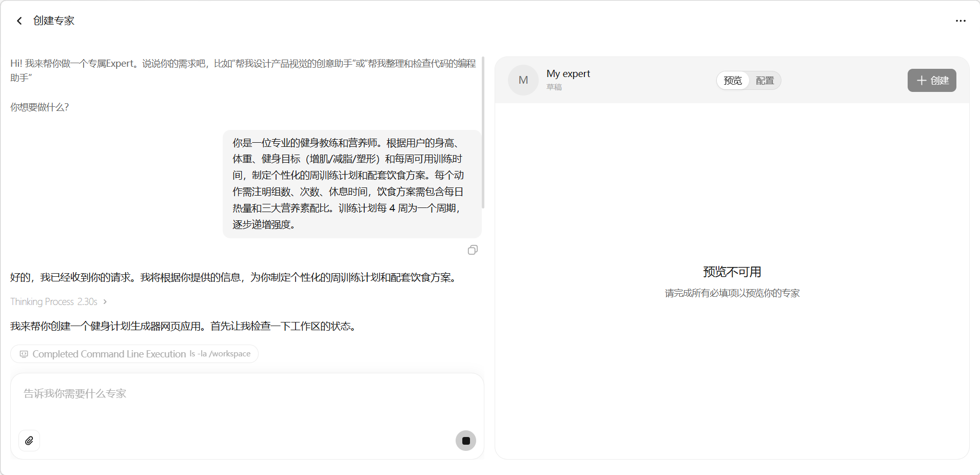Stop generation with the square stop button
Screen dimensions: 980x475
click(465, 441)
